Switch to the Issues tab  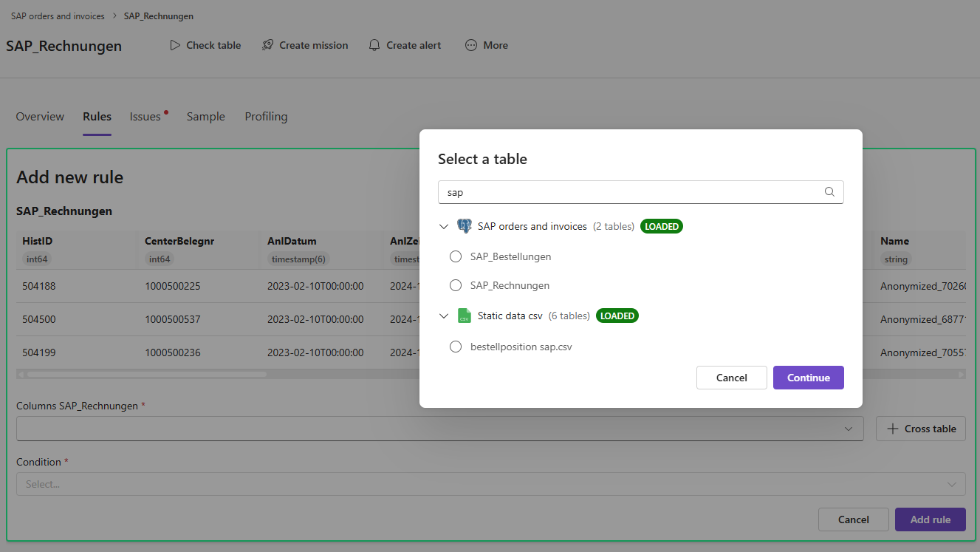145,117
